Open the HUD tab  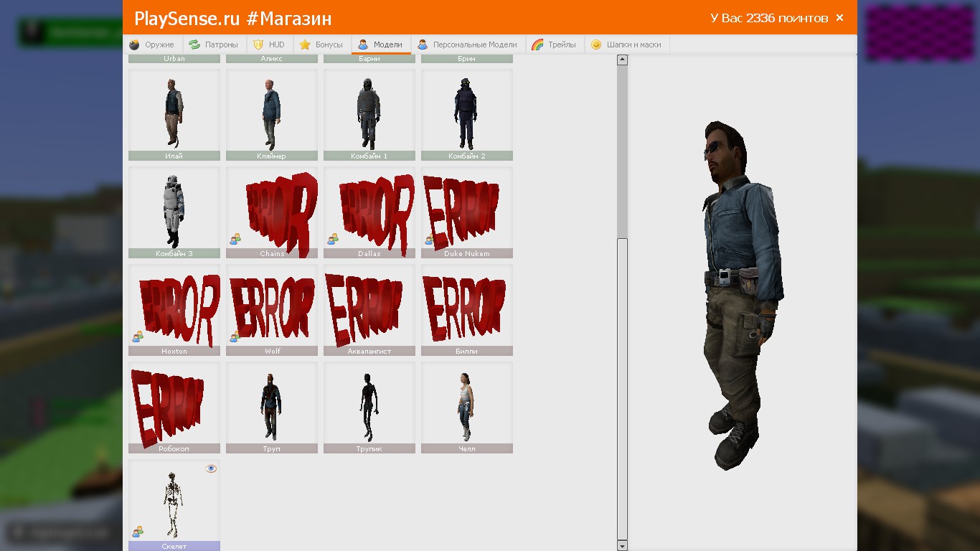point(270,44)
